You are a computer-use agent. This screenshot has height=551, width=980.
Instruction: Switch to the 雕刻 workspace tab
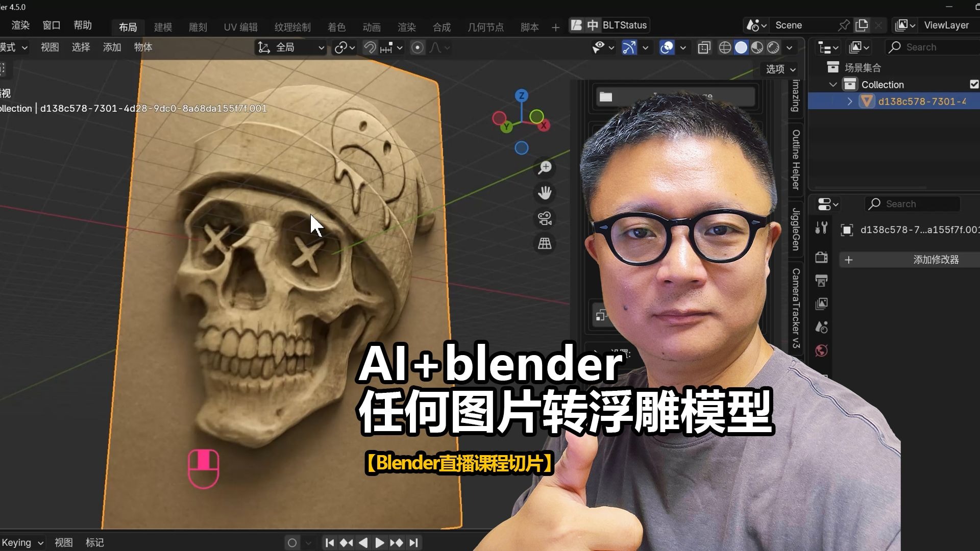click(198, 27)
